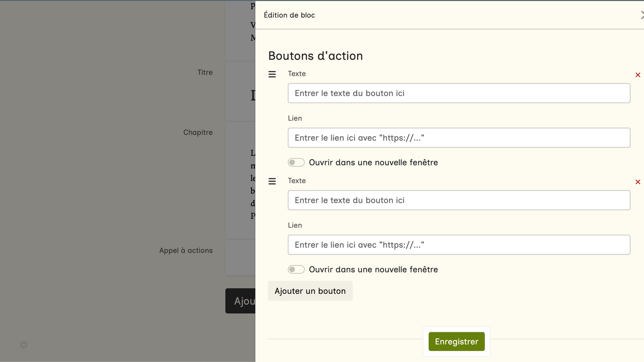Click the 'Boutons d'action' section heading
The height and width of the screenshot is (362, 644).
tap(315, 56)
